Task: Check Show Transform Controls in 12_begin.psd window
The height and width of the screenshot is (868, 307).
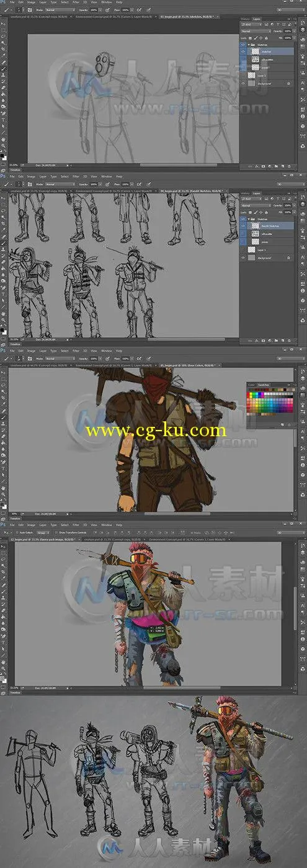Action: pyautogui.click(x=56, y=532)
